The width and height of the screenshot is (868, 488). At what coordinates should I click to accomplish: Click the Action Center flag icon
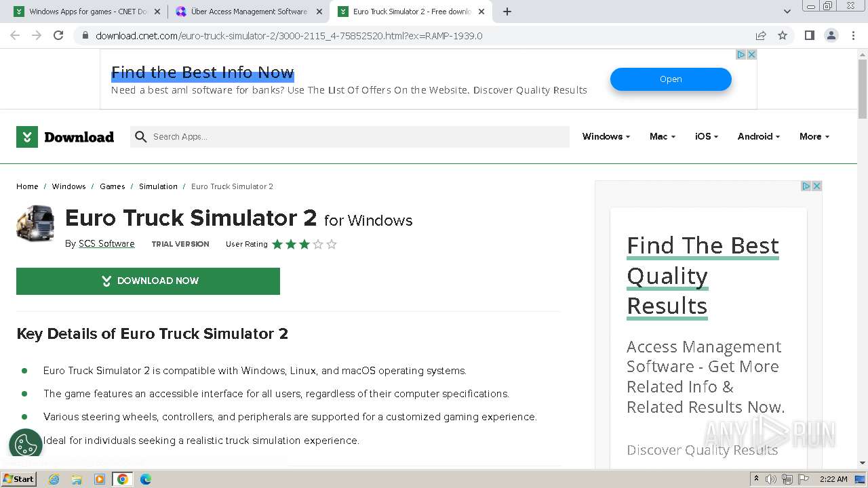point(804,479)
